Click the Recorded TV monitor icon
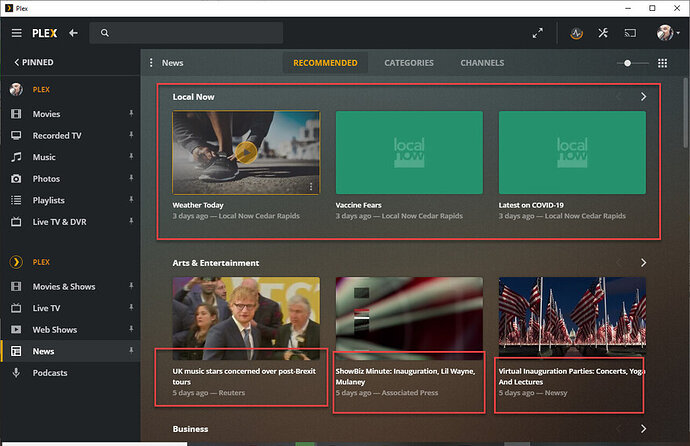 tap(16, 135)
